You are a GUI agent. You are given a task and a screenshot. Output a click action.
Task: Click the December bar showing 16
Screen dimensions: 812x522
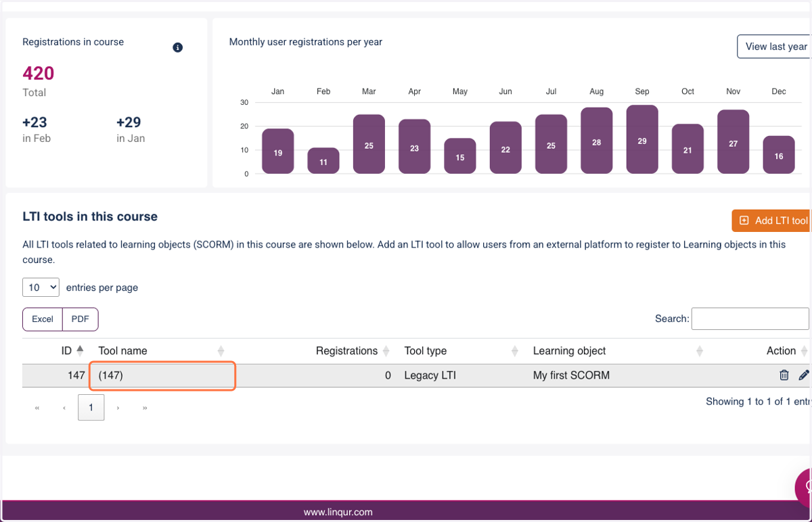[x=779, y=155]
